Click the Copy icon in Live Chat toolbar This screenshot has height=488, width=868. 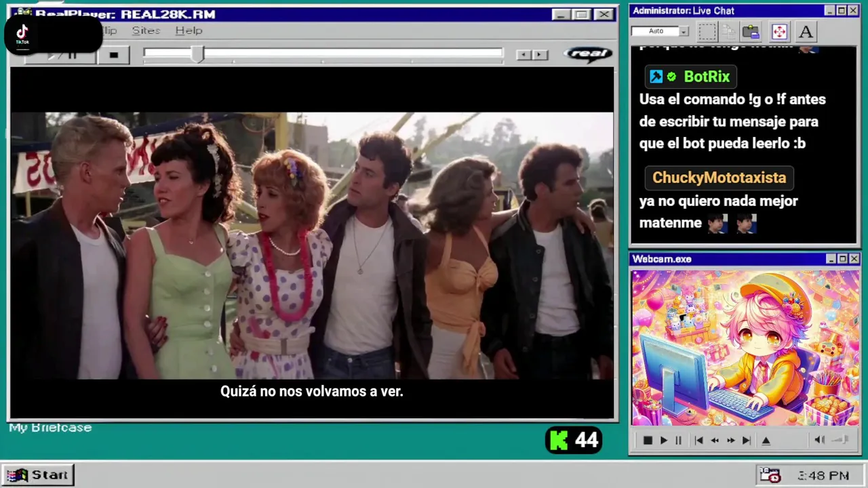click(729, 31)
